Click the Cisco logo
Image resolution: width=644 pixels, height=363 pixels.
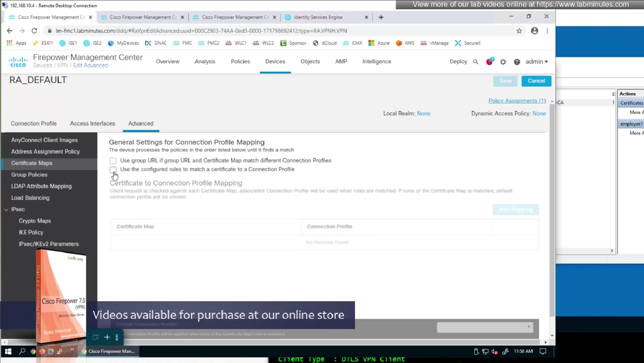[18, 62]
